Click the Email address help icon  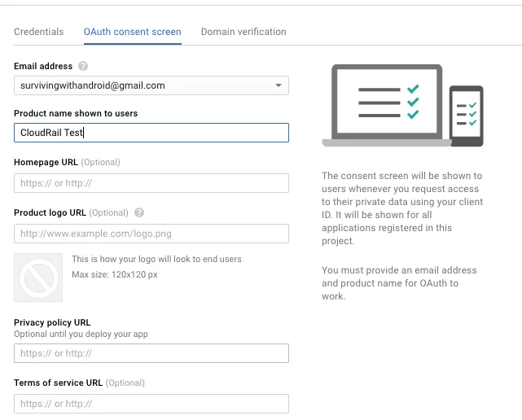pyautogui.click(x=83, y=66)
